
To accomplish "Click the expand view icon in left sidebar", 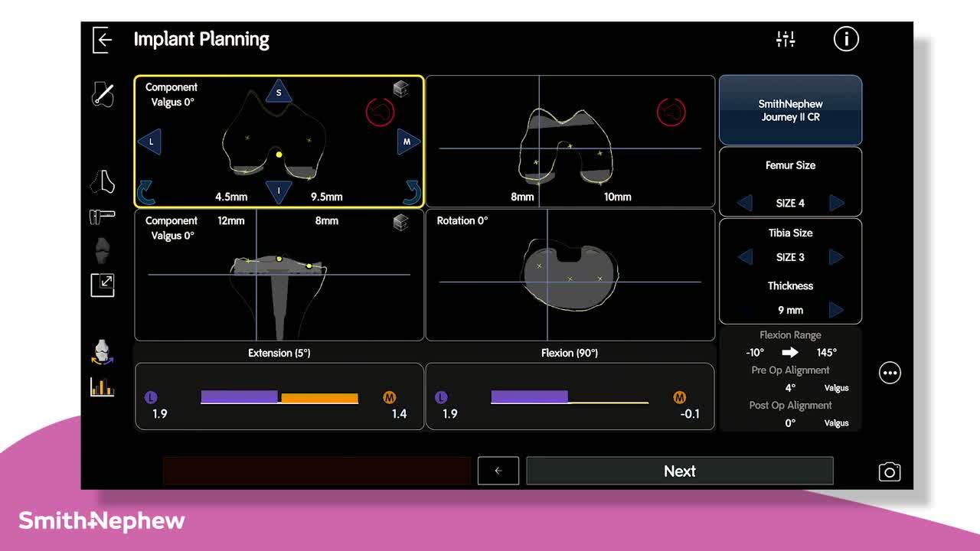I will [103, 285].
